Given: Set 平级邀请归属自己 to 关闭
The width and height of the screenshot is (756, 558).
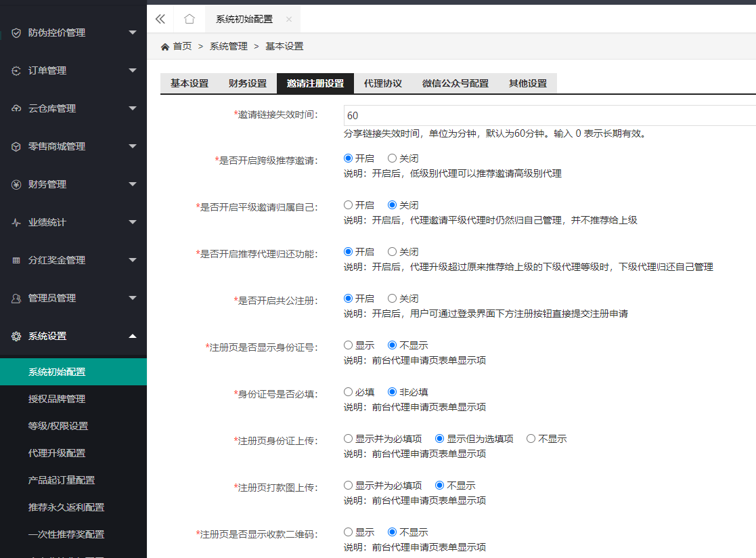Looking at the screenshot, I should pyautogui.click(x=393, y=205).
